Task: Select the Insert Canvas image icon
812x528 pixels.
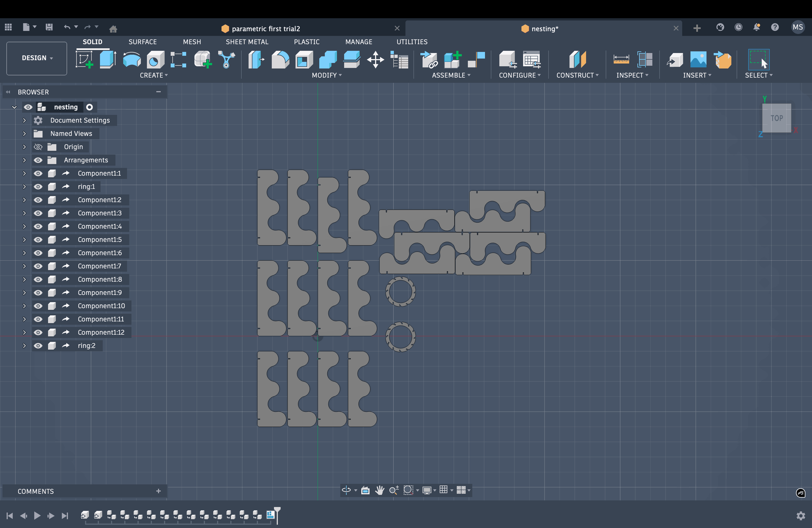Action: coord(698,60)
